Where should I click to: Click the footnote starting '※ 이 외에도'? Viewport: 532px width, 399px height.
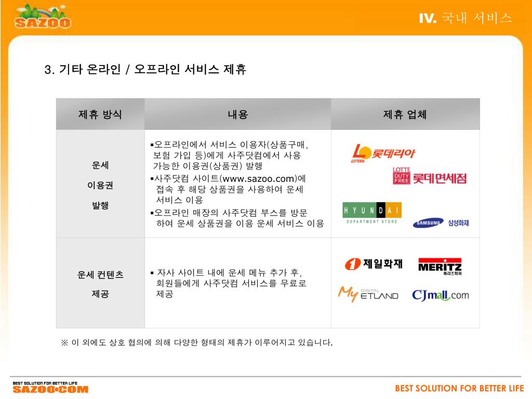coord(197,343)
